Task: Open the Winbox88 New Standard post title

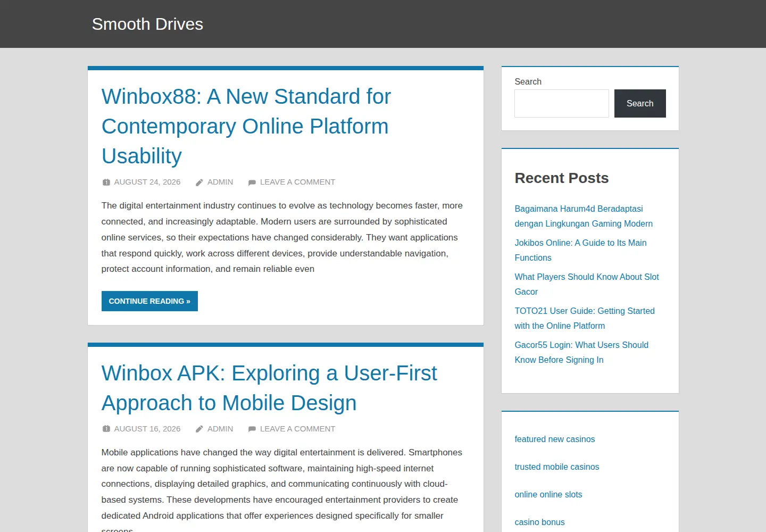Action: (246, 126)
